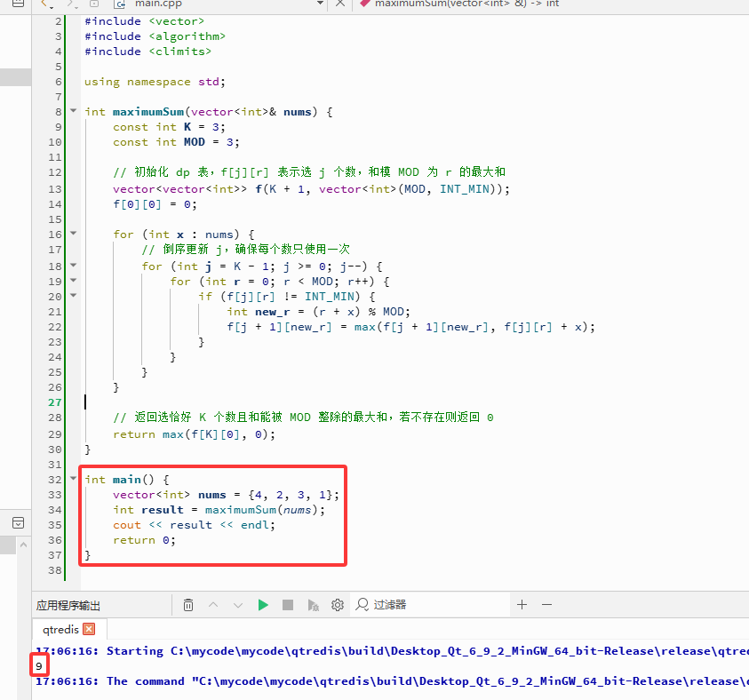This screenshot has width=749, height=700.
Task: Click the left sidebar panel icon near line 35
Action: pos(18,523)
